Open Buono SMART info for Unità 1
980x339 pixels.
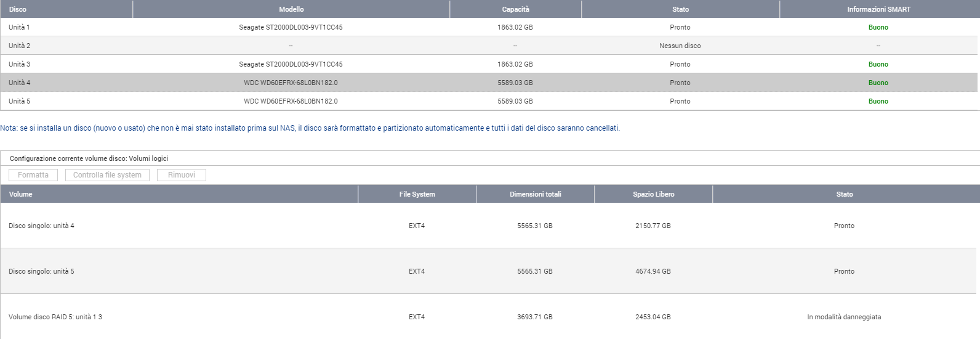tap(878, 27)
